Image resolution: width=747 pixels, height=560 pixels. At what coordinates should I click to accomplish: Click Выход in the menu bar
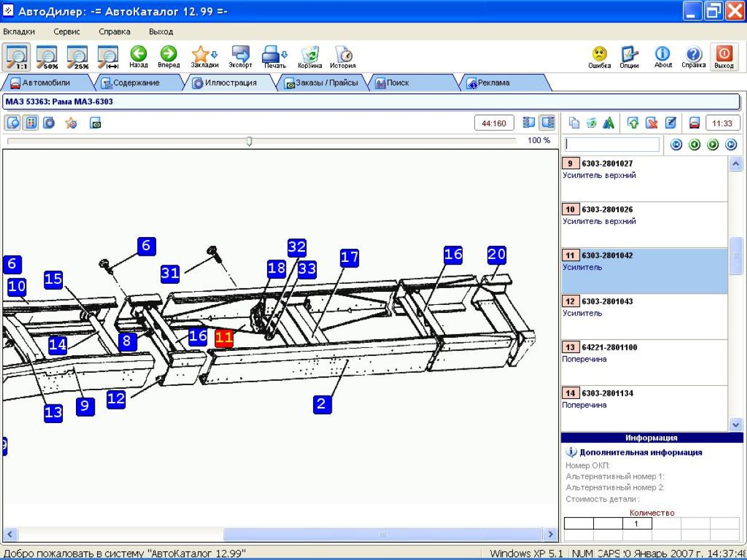(x=161, y=32)
